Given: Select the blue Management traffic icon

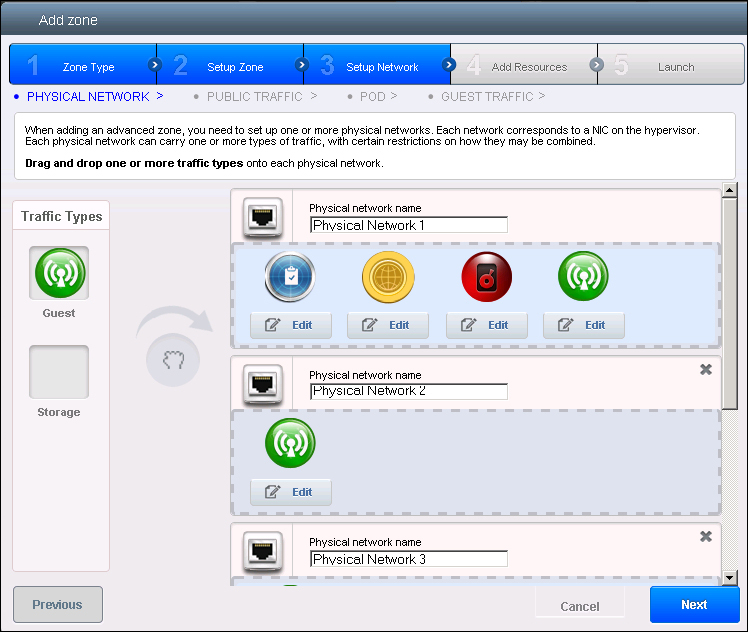Looking at the screenshot, I should 290,277.
